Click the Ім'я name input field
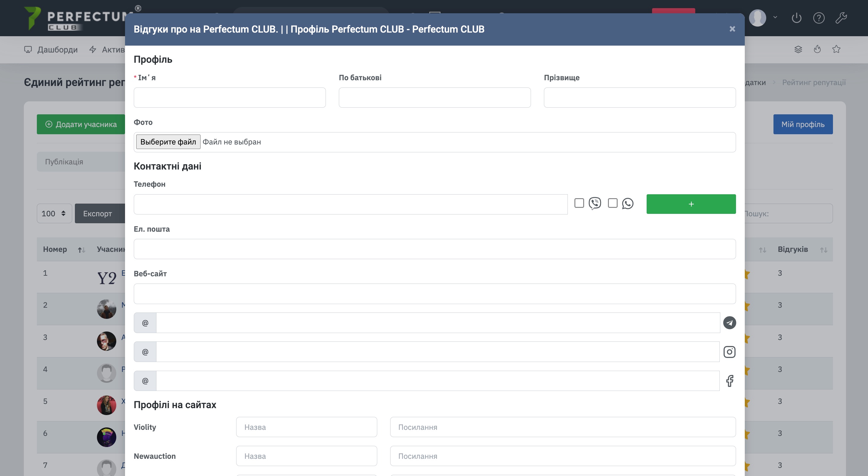 (x=230, y=98)
